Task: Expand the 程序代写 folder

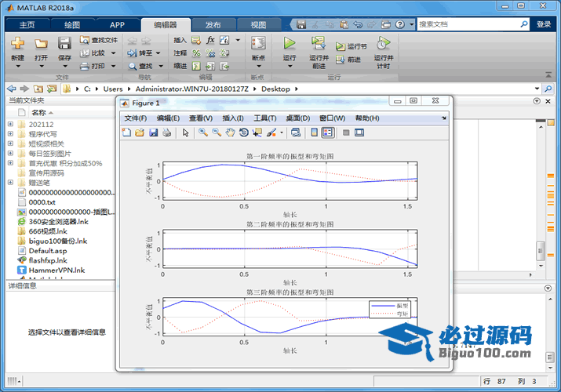Action: click(10, 134)
